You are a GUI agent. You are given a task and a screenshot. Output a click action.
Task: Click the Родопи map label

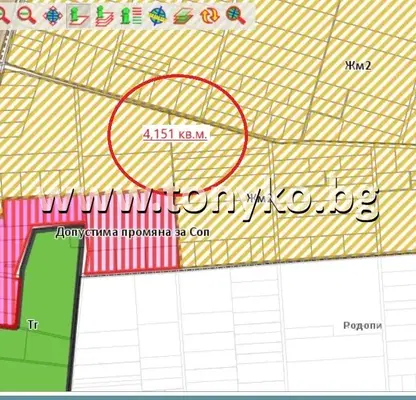(363, 325)
